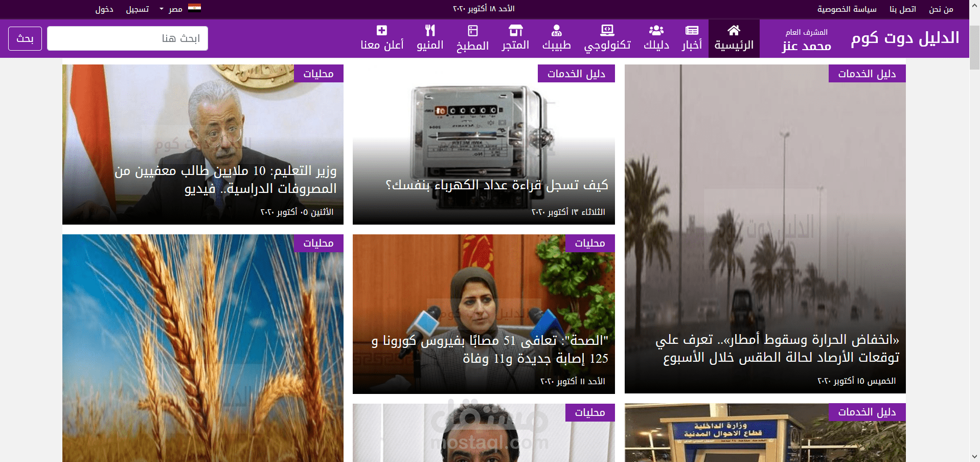Click محمد عنز supervisor name

(x=807, y=46)
